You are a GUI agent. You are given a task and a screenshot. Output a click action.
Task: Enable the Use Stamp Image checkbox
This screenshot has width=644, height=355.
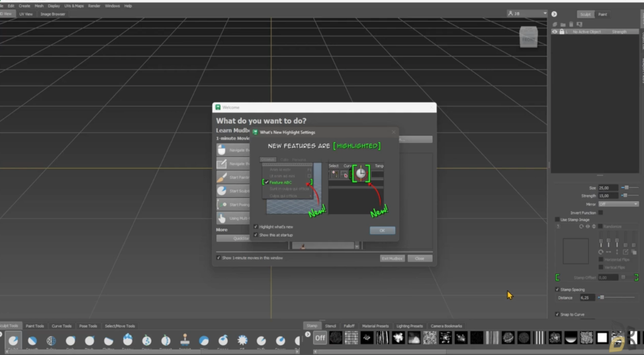coord(557,220)
